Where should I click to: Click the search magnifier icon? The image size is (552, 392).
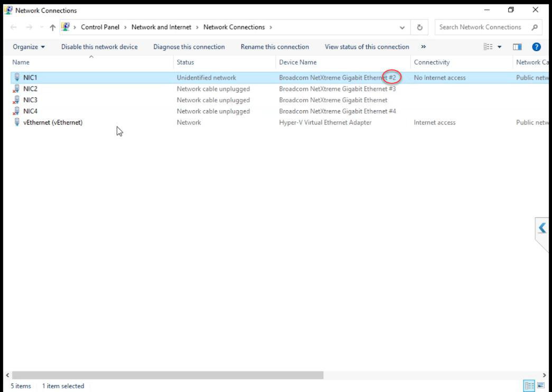pos(535,27)
